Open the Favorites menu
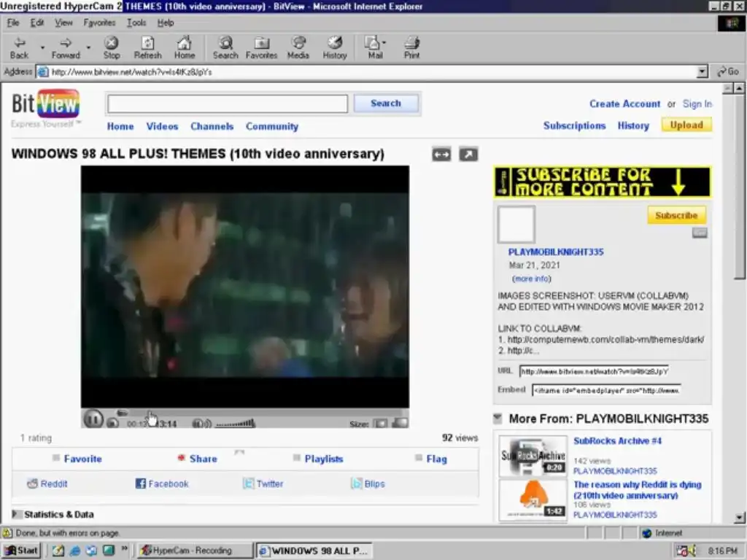The height and width of the screenshot is (560, 747). 99,23
